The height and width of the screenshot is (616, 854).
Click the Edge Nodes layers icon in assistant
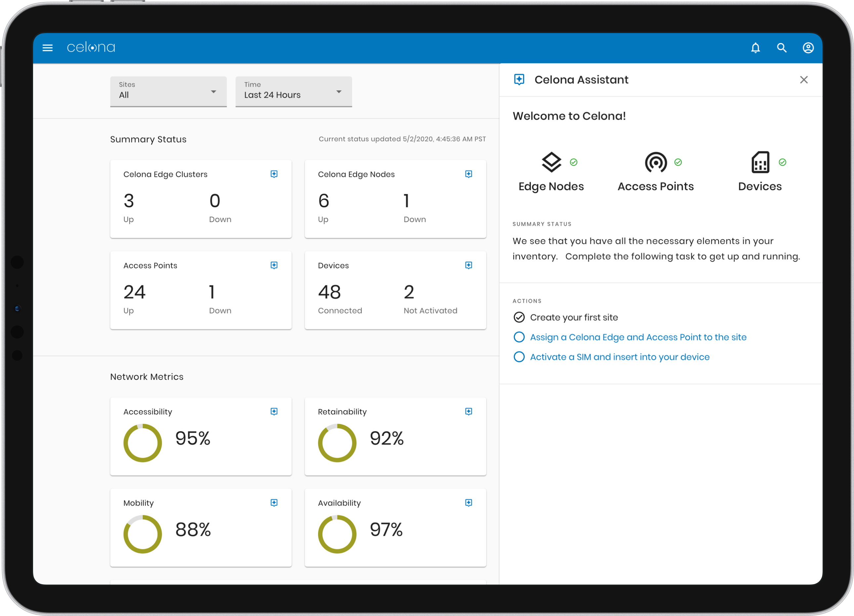(x=551, y=162)
